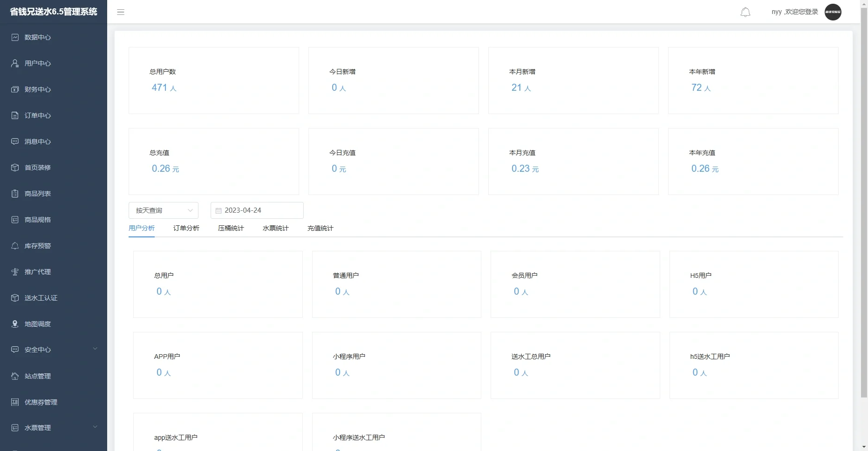Click the 库存预警 bell icon in sidebar
The height and width of the screenshot is (451, 868).
coord(15,246)
